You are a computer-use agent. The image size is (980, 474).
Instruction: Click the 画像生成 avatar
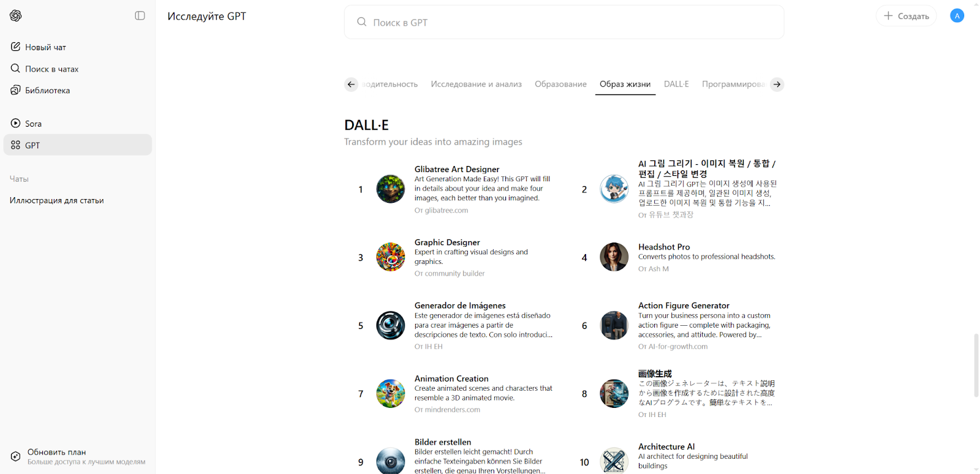pyautogui.click(x=614, y=394)
